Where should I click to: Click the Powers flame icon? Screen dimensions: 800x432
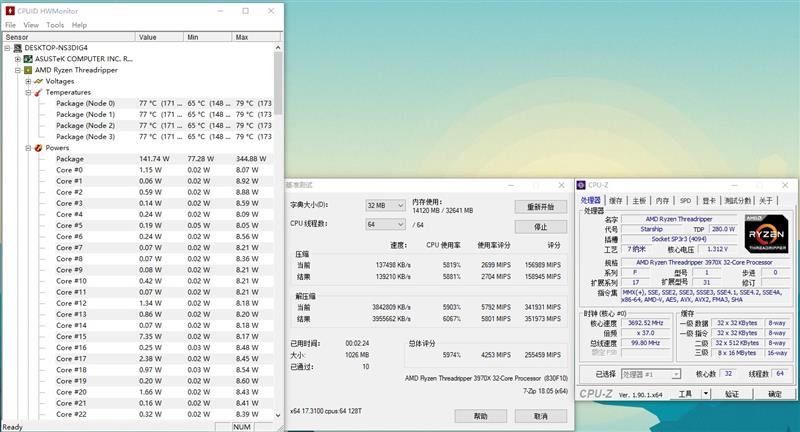38,148
